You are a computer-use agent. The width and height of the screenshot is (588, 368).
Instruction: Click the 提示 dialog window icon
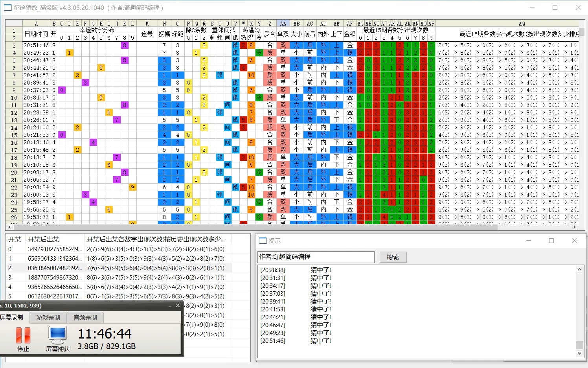click(x=263, y=241)
